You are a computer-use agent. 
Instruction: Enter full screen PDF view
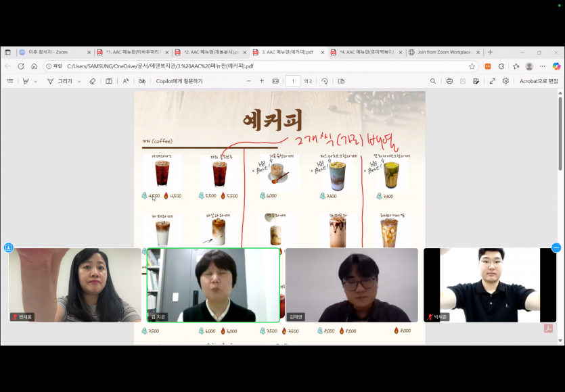(x=492, y=81)
